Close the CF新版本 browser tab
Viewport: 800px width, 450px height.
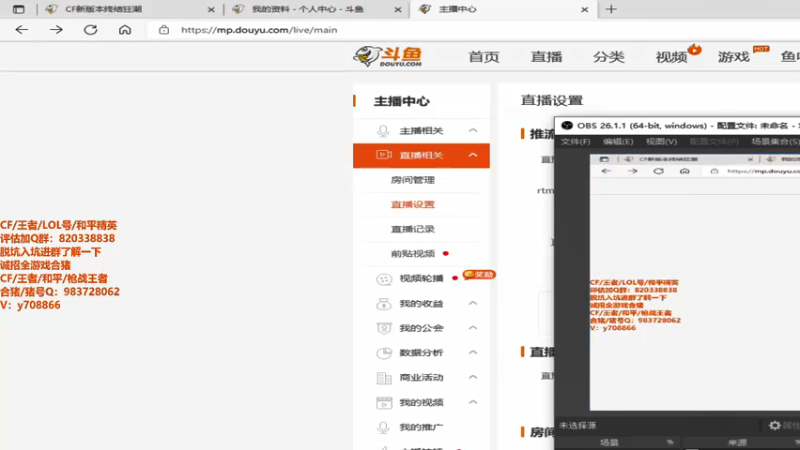211,10
